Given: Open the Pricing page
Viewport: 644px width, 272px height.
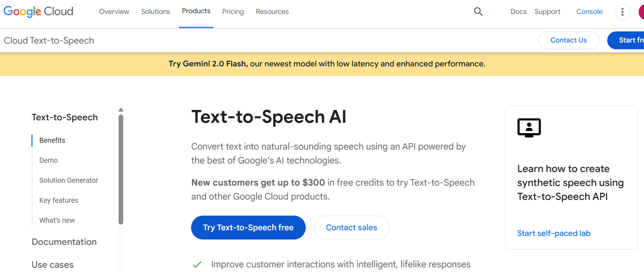Looking at the screenshot, I should [x=233, y=12].
